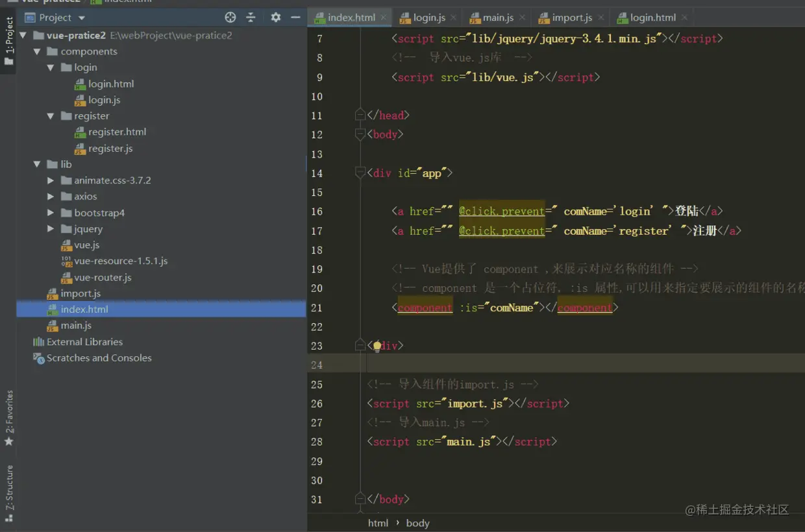Switch to the login.js editor tab
Viewport: 805px width, 532px height.
click(x=429, y=18)
